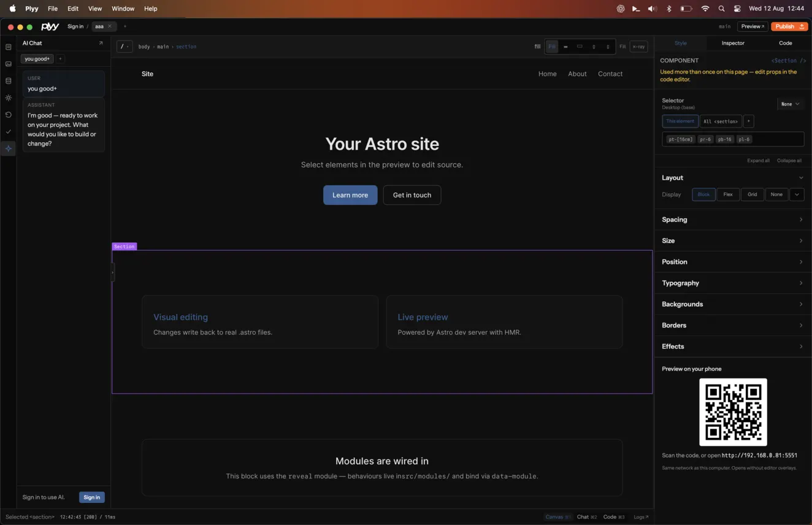Expand the Spacing section

pyautogui.click(x=732, y=220)
